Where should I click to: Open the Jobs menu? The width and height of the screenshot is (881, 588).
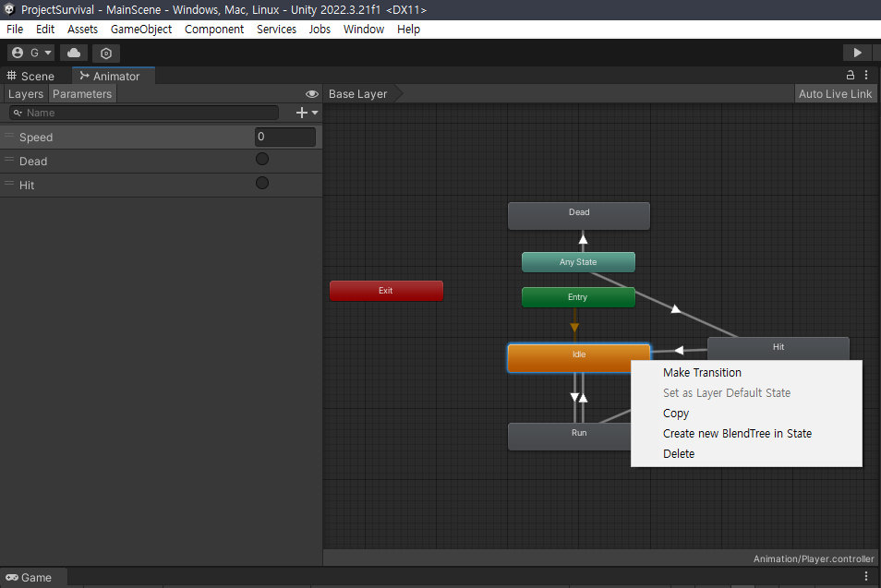click(x=320, y=30)
